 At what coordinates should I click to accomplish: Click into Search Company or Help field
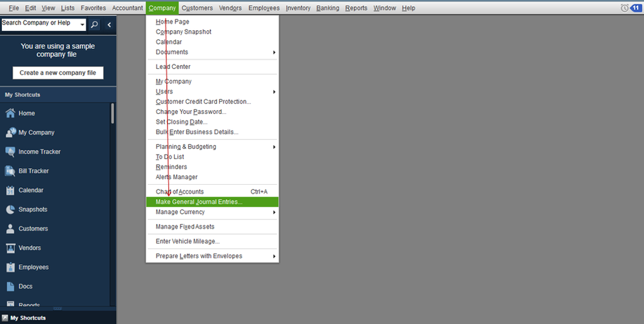(x=40, y=24)
